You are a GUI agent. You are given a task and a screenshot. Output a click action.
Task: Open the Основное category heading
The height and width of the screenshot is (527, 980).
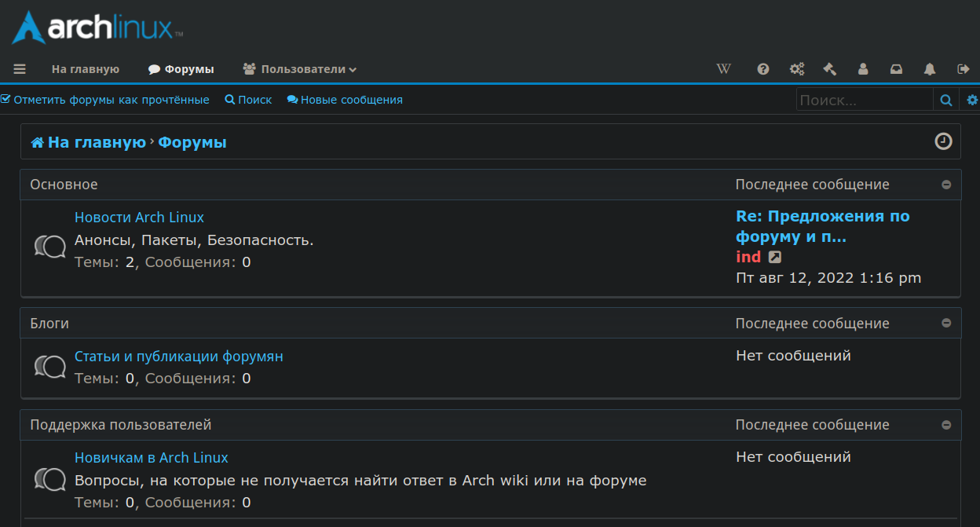64,185
